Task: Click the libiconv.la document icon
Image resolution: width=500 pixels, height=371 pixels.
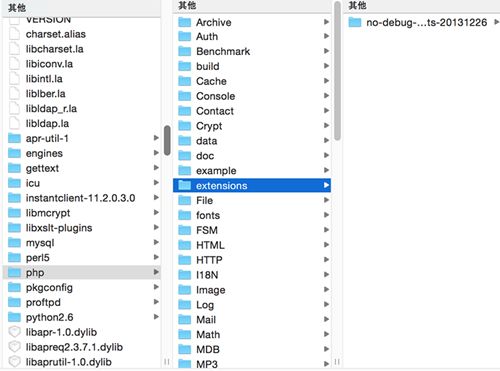Action: point(14,64)
